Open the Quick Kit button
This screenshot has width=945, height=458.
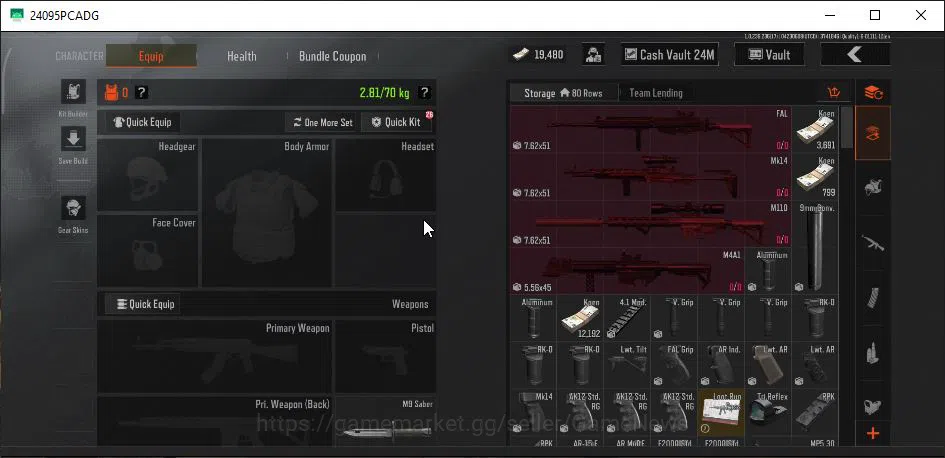[x=397, y=122]
